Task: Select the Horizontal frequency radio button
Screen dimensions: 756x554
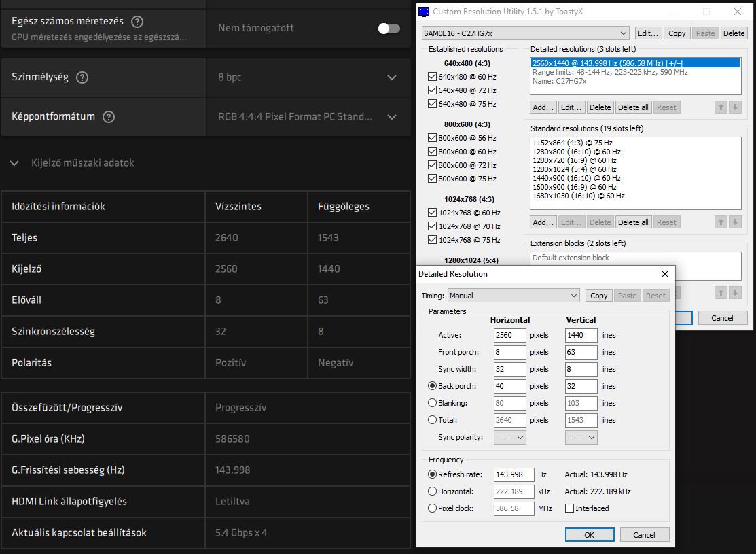Action: point(433,491)
